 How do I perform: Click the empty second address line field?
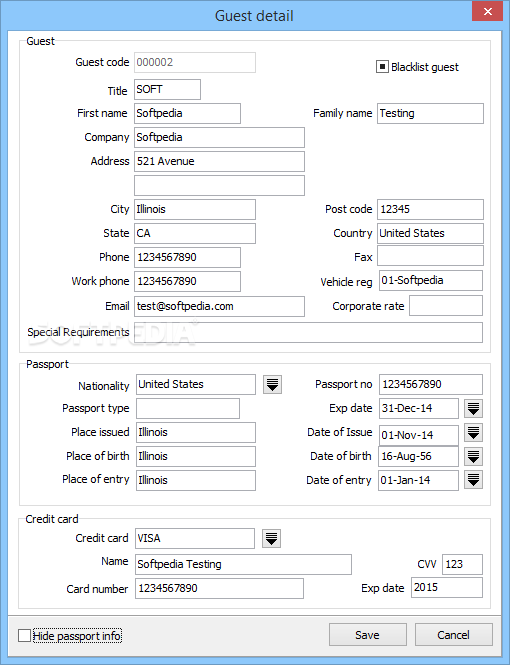[219, 185]
